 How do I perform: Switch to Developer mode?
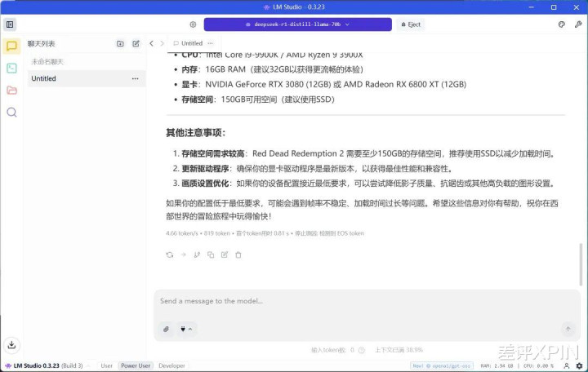(171, 365)
